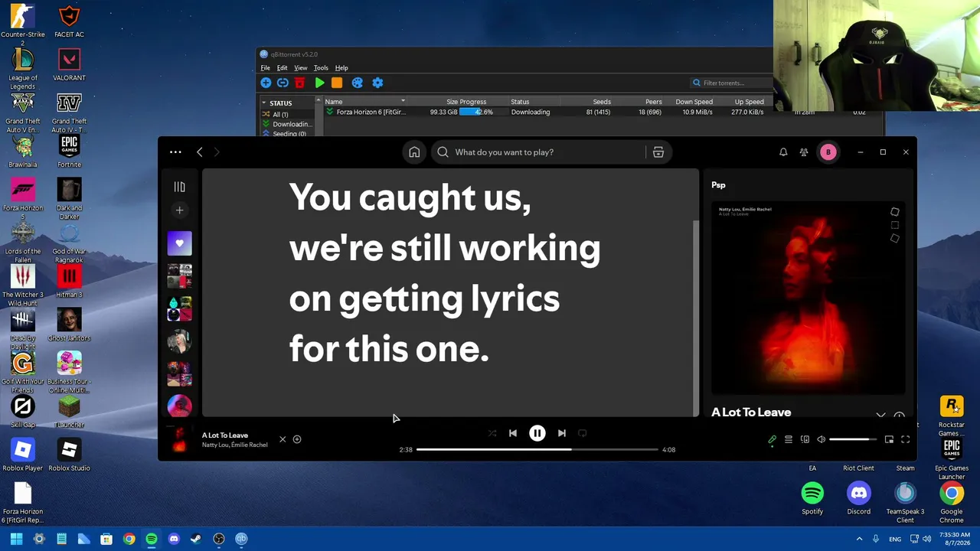Screen dimensions: 980x551
Task: Click the song title A Lot To Leave in player bar
Action: pyautogui.click(x=225, y=435)
